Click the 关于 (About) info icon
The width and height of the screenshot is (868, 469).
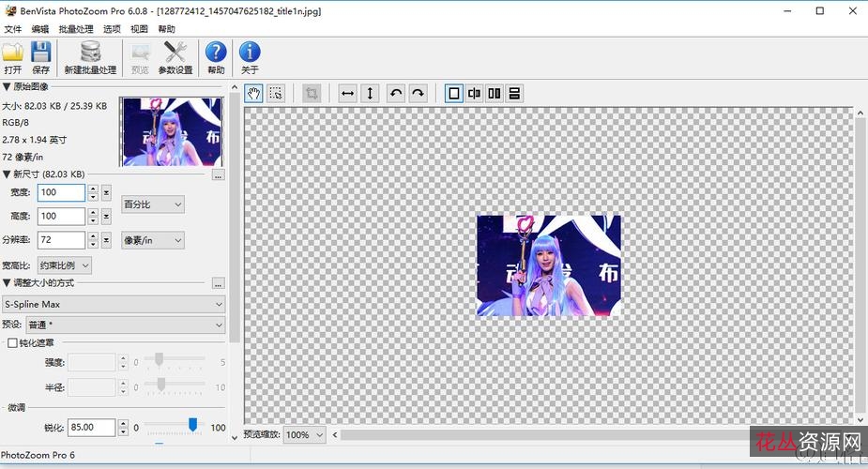tap(250, 57)
